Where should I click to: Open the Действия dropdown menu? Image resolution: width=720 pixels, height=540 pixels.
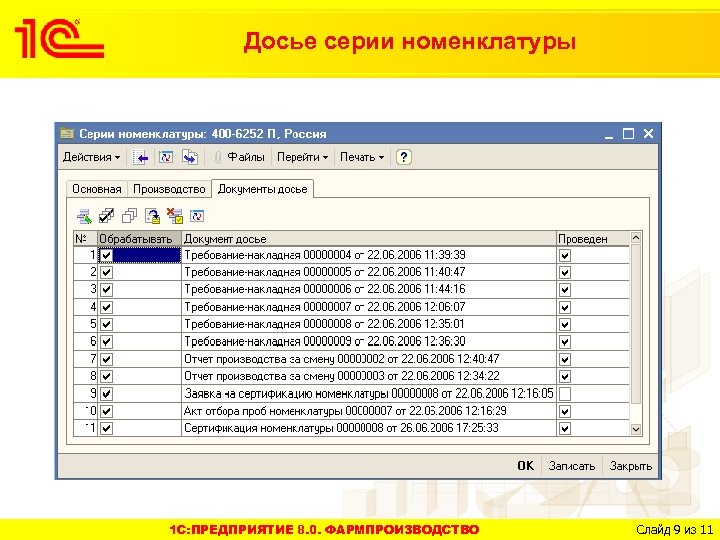tap(91, 157)
